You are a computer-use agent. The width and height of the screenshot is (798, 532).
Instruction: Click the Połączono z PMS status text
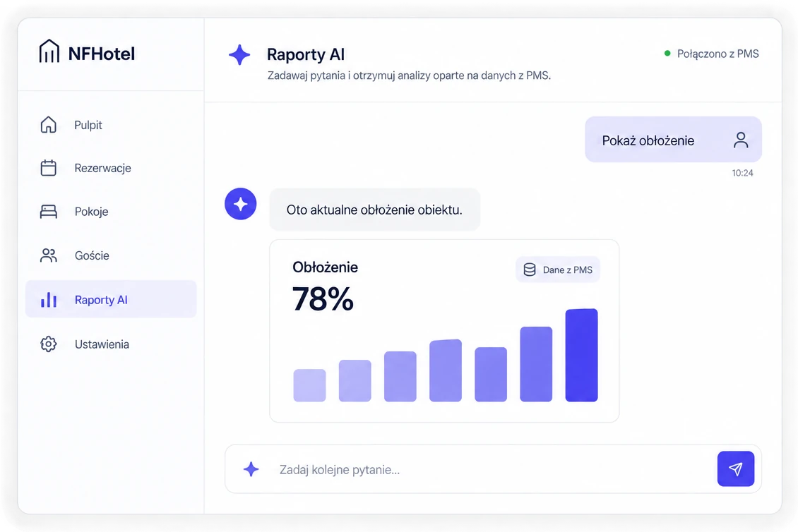click(717, 54)
